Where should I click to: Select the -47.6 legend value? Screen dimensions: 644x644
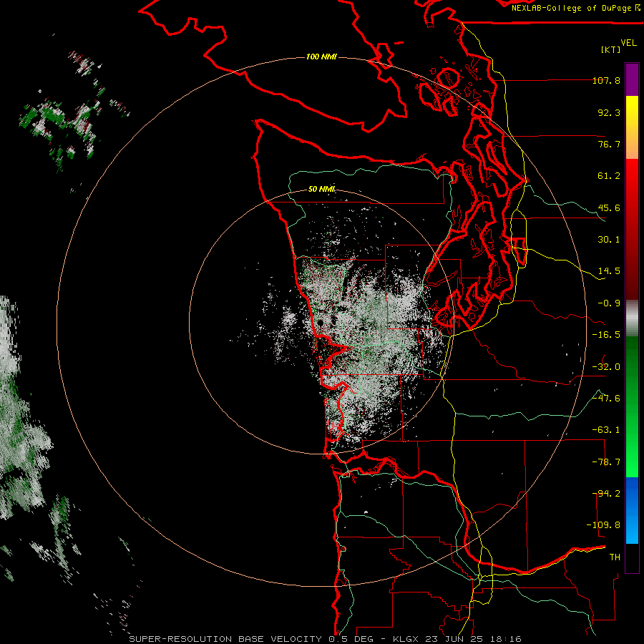pyautogui.click(x=606, y=399)
